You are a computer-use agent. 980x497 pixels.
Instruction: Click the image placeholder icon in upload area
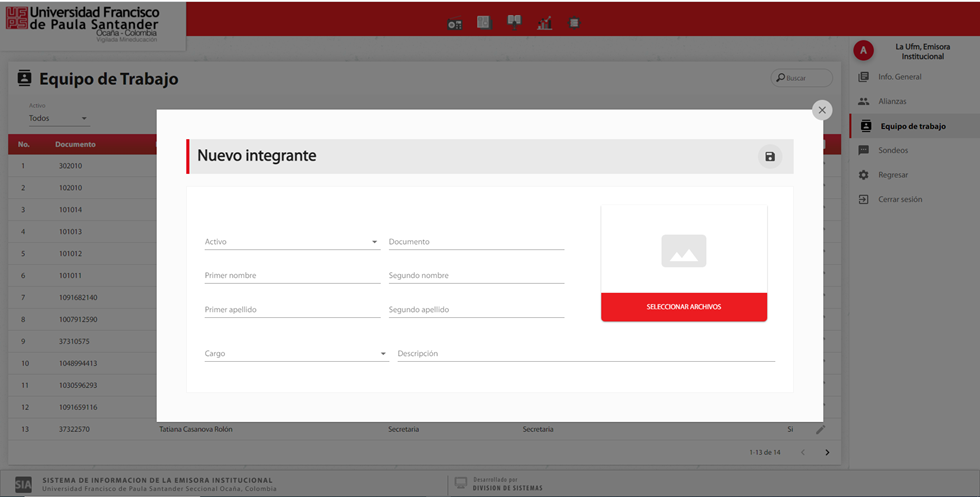coord(683,251)
